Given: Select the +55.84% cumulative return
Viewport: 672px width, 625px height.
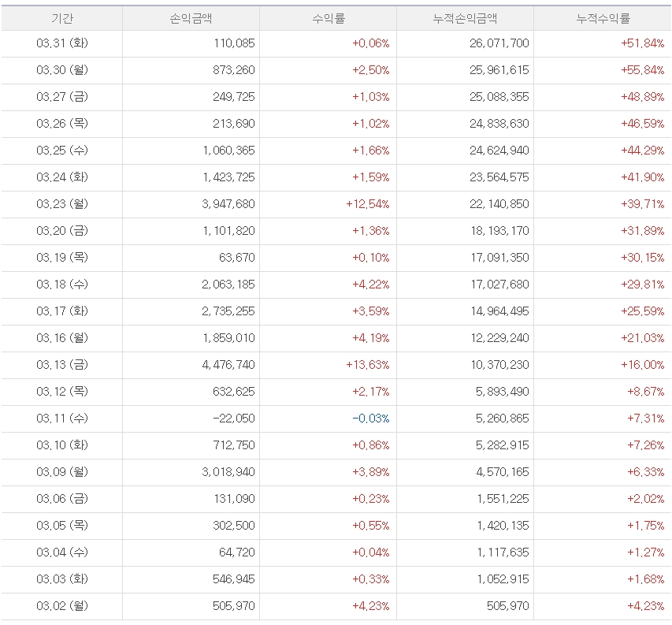Looking at the screenshot, I should click(642, 70).
